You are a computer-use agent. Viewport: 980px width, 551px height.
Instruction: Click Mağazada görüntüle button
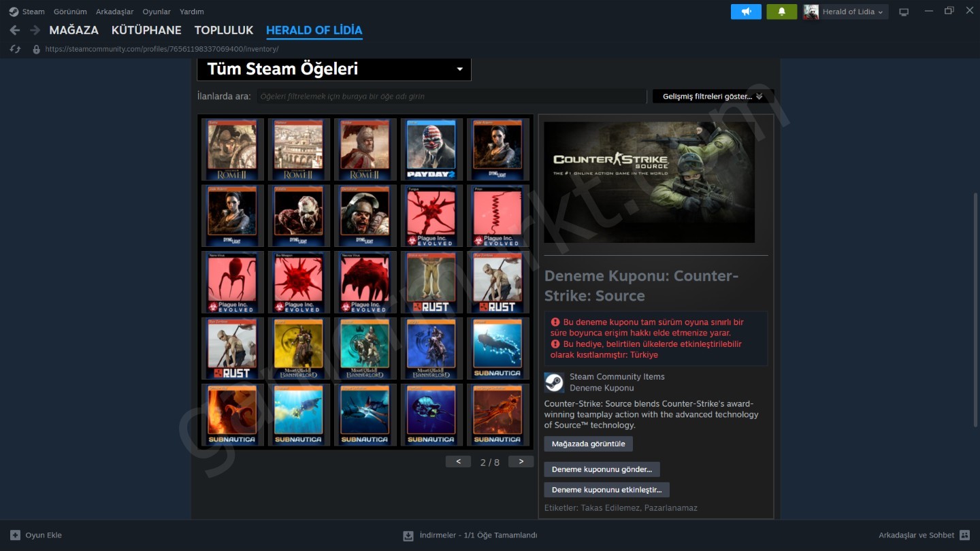tap(589, 444)
